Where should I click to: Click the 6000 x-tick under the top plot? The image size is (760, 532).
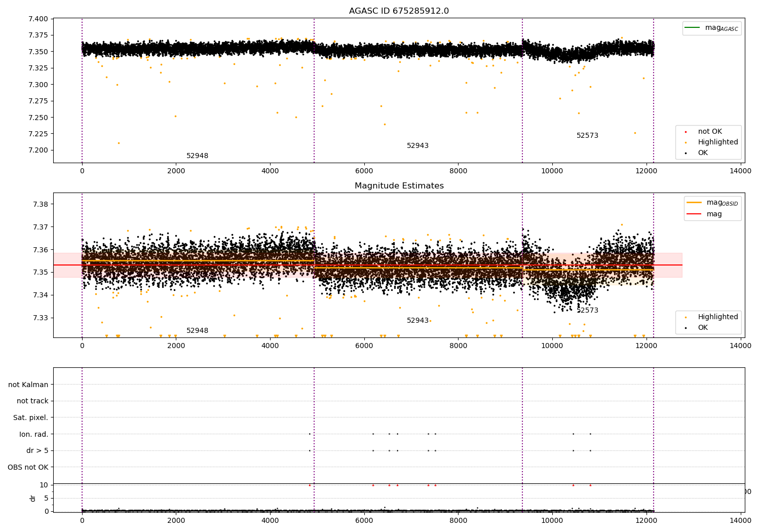pos(364,171)
